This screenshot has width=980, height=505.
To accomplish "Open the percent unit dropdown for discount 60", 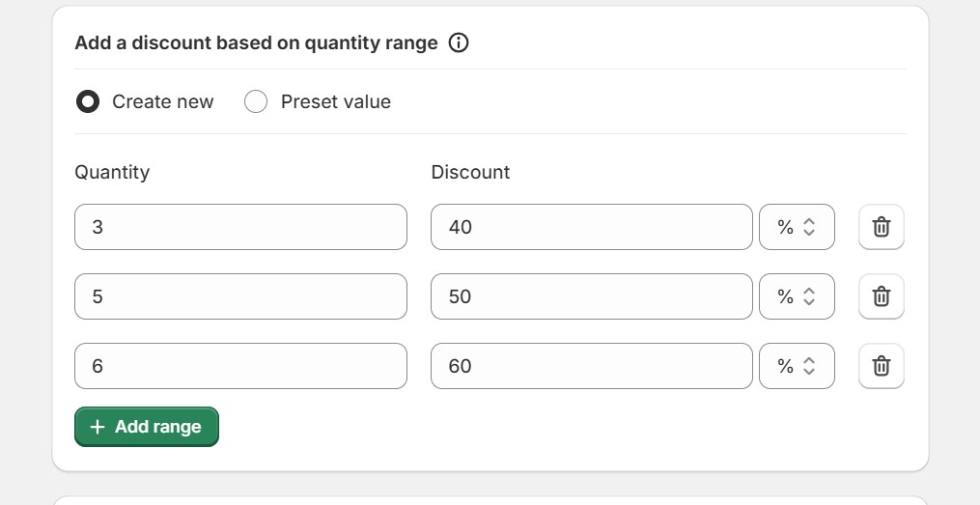I will coord(797,366).
